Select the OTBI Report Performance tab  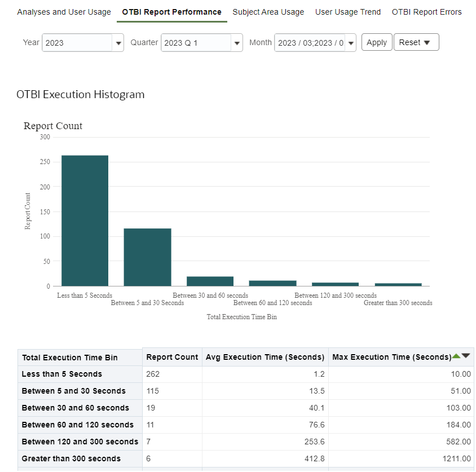click(171, 12)
